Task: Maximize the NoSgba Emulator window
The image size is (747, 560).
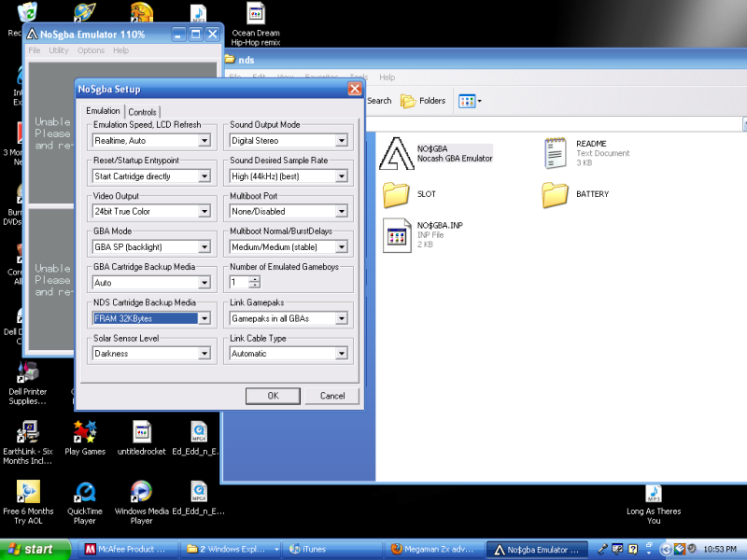Action: (x=196, y=34)
